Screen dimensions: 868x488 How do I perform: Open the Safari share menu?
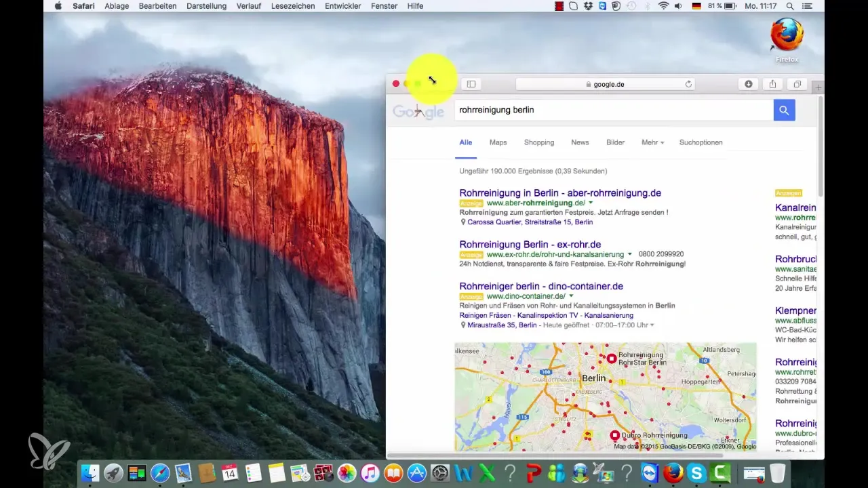coord(772,84)
